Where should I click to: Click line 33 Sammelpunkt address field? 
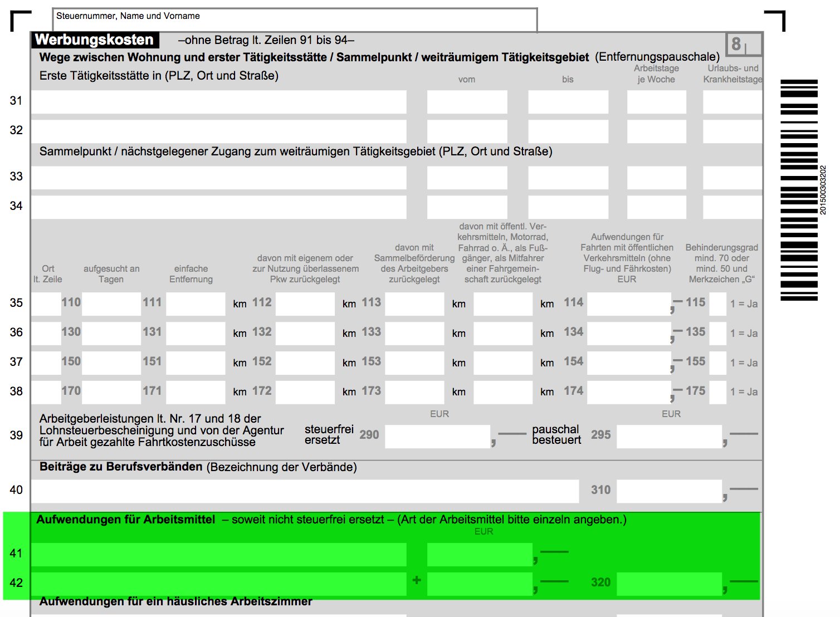pyautogui.click(x=219, y=178)
